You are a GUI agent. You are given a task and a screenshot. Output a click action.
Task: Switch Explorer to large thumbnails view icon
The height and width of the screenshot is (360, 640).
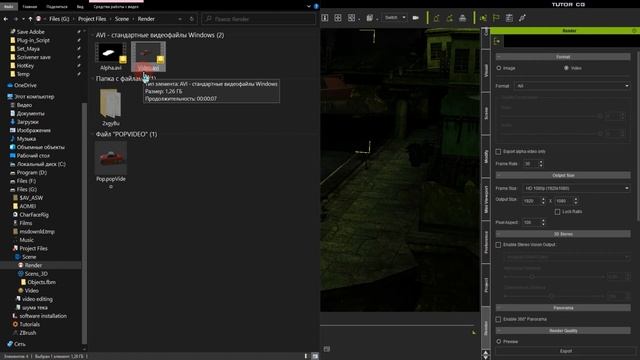315,356
